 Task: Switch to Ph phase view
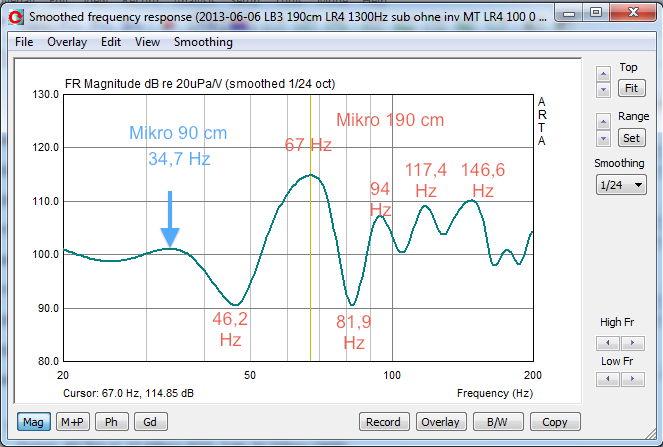(113, 422)
